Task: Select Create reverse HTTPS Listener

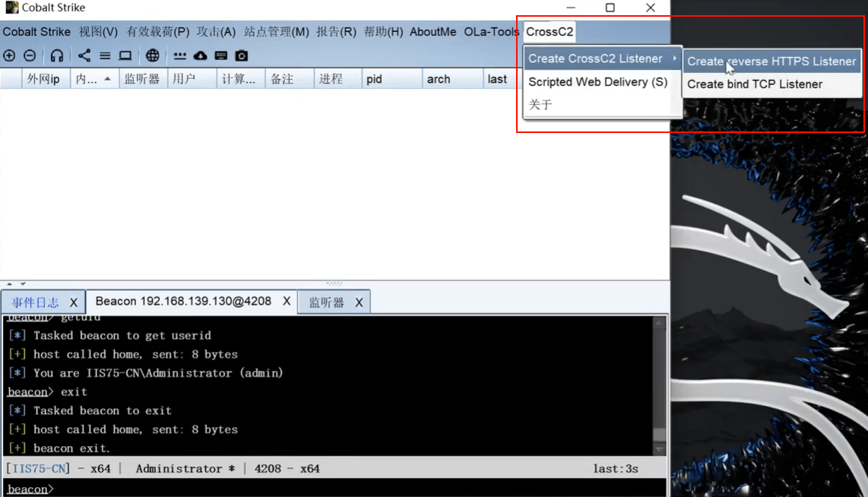Action: [771, 62]
